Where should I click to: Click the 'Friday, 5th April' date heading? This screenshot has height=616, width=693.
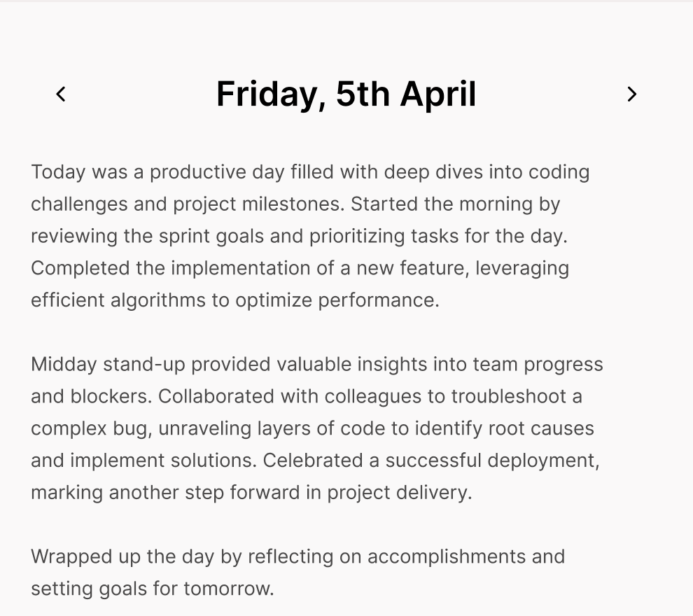(x=346, y=94)
